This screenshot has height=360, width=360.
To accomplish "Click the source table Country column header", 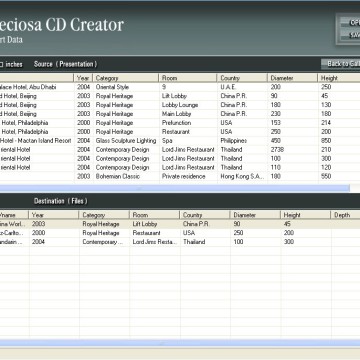I will click(x=242, y=78).
